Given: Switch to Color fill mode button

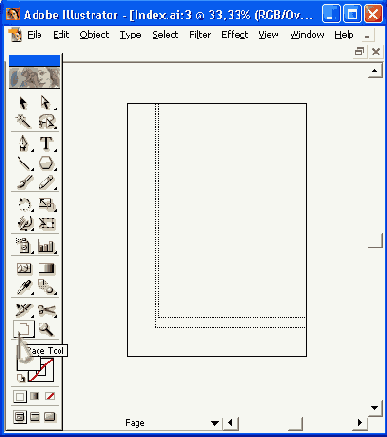Looking at the screenshot, I should pyautogui.click(x=20, y=397).
